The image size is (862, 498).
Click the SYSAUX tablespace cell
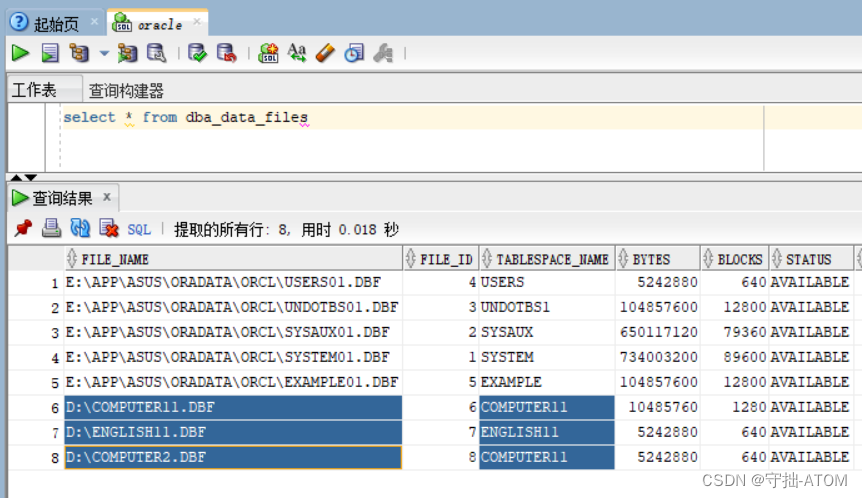(x=547, y=333)
